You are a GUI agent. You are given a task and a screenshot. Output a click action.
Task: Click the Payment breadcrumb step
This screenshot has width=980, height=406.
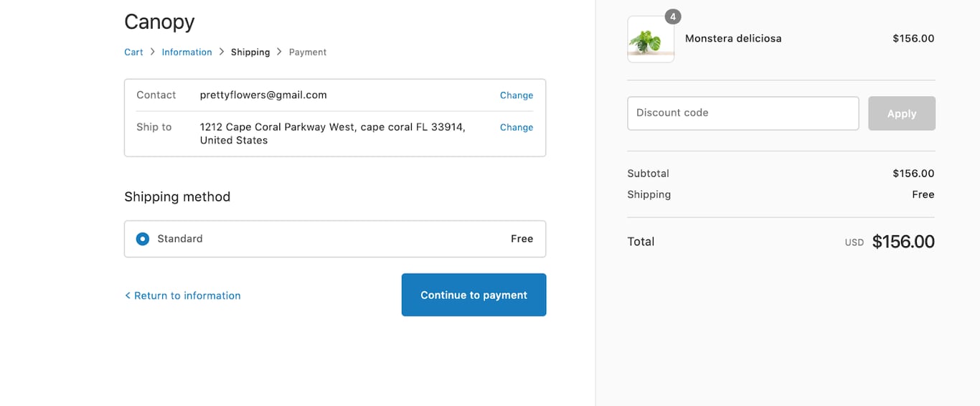coord(308,52)
